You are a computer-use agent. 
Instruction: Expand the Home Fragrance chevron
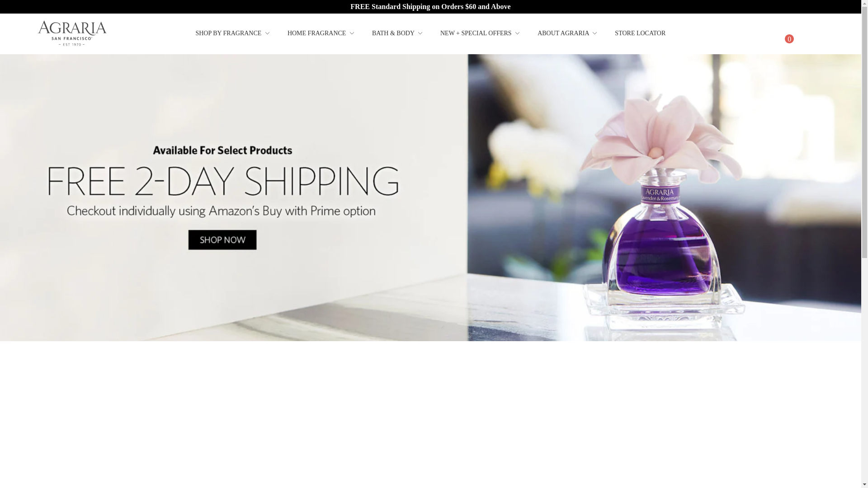pos(352,33)
